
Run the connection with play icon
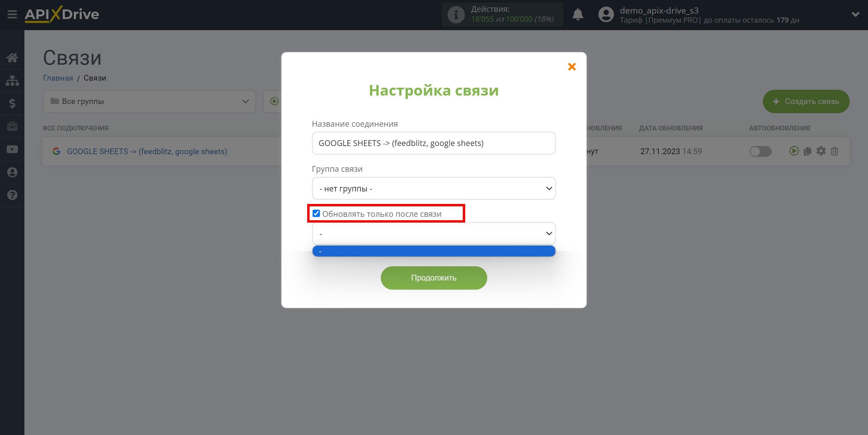pos(794,151)
